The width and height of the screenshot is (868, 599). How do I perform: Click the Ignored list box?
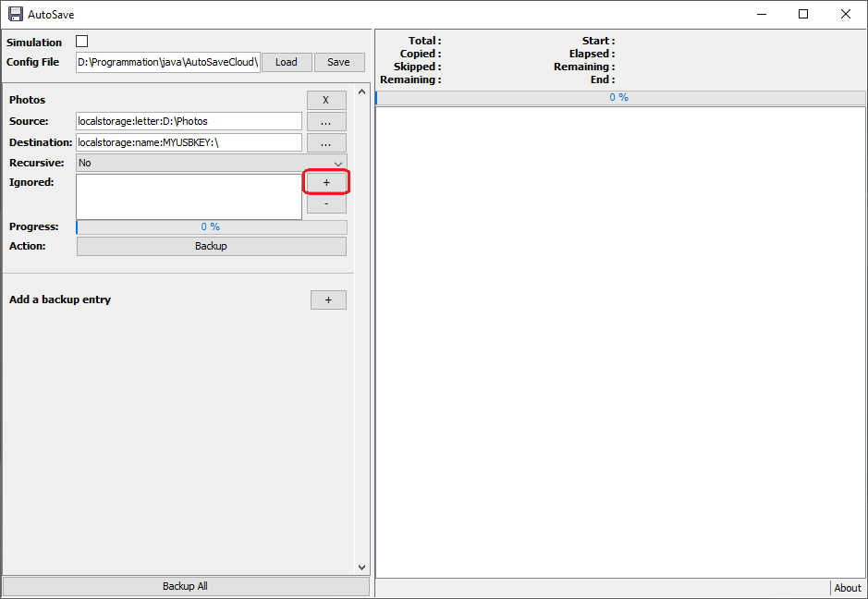(189, 197)
